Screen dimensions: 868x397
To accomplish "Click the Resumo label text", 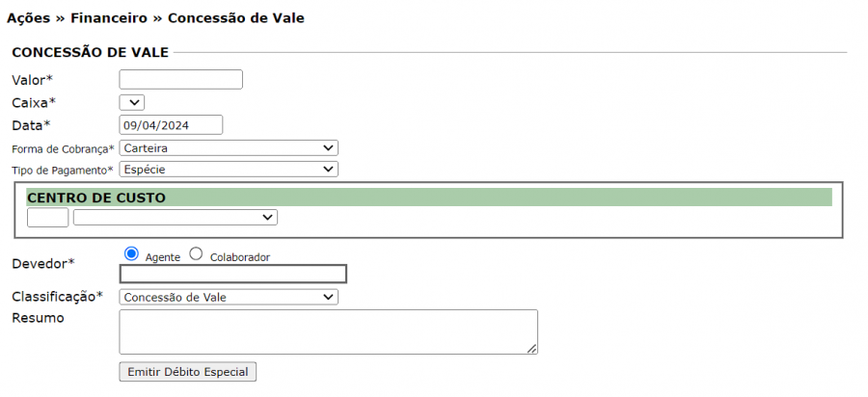I will tap(38, 318).
